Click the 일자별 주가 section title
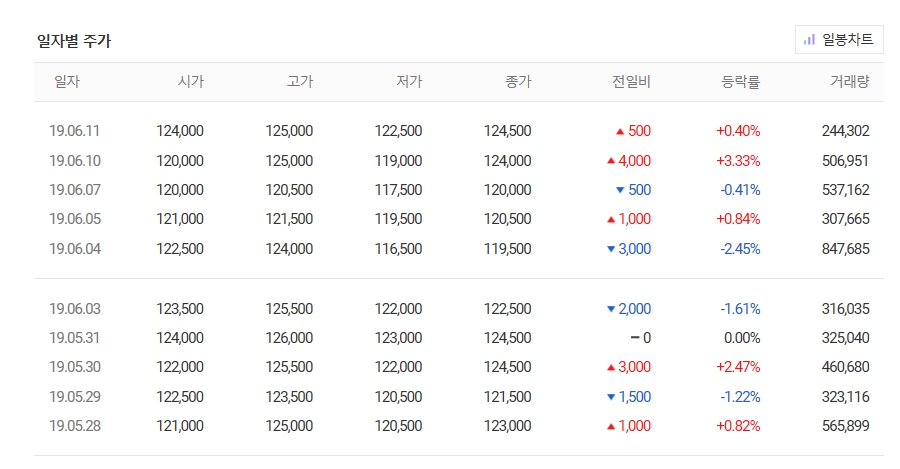This screenshot has height=469, width=900. click(74, 41)
